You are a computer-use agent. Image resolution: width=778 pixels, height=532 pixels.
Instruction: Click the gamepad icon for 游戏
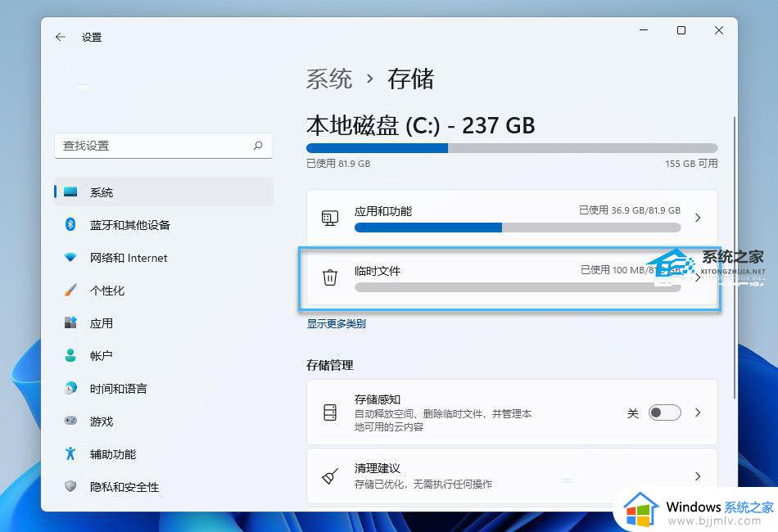coord(70,421)
